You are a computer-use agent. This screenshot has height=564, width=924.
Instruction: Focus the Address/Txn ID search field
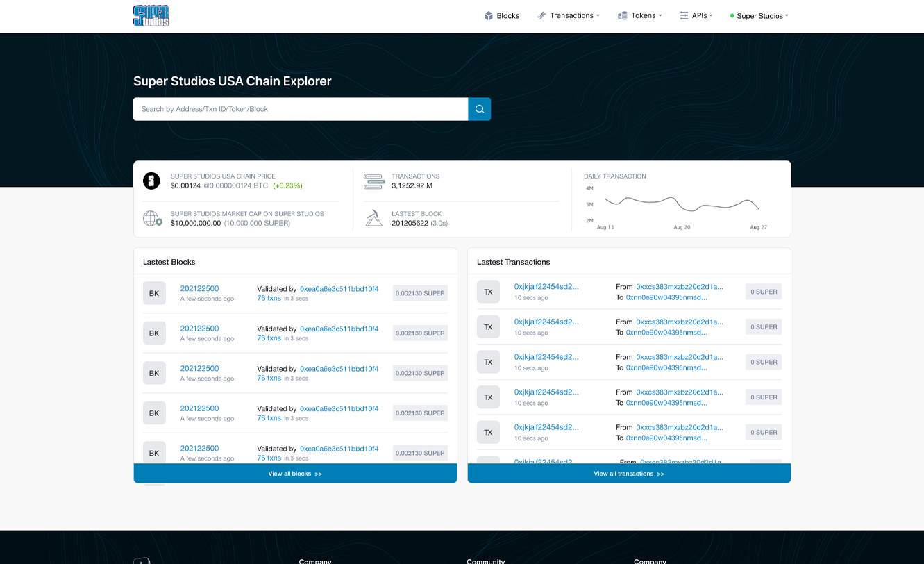(x=300, y=109)
